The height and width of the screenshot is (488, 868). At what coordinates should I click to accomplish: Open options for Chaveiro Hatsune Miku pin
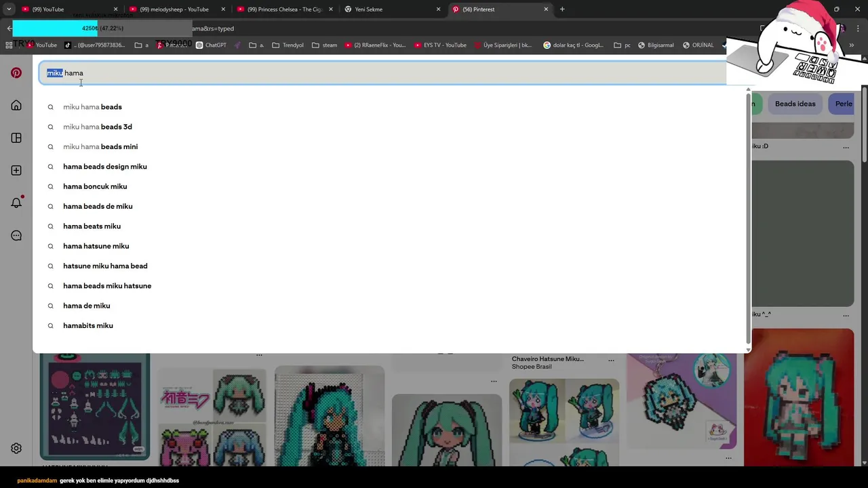611,360
